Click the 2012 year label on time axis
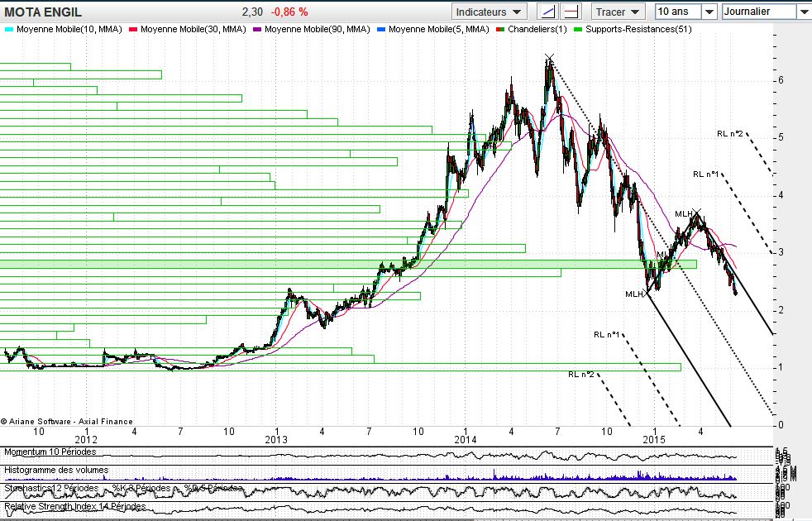Image resolution: width=812 pixels, height=521 pixels. pyautogui.click(x=86, y=440)
